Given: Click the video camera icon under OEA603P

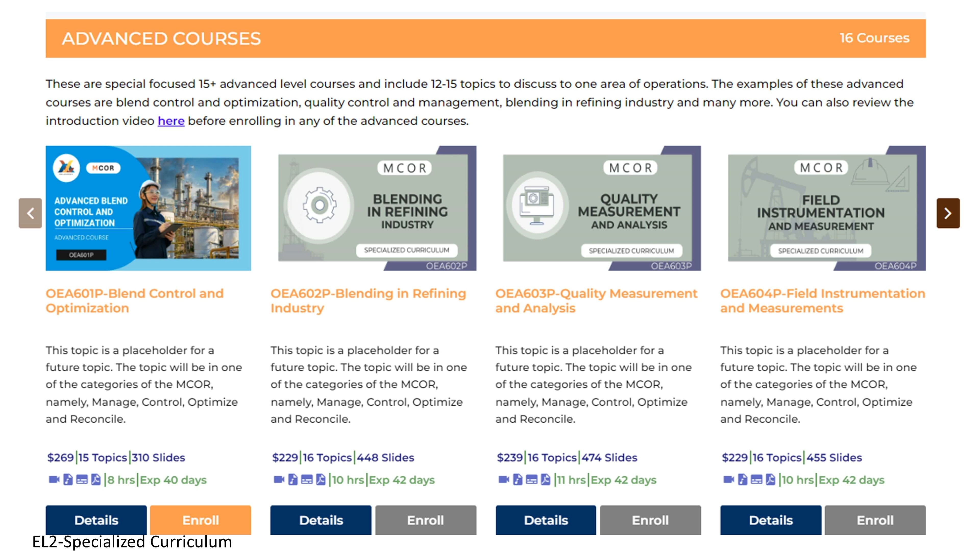Looking at the screenshot, I should click(x=504, y=480).
